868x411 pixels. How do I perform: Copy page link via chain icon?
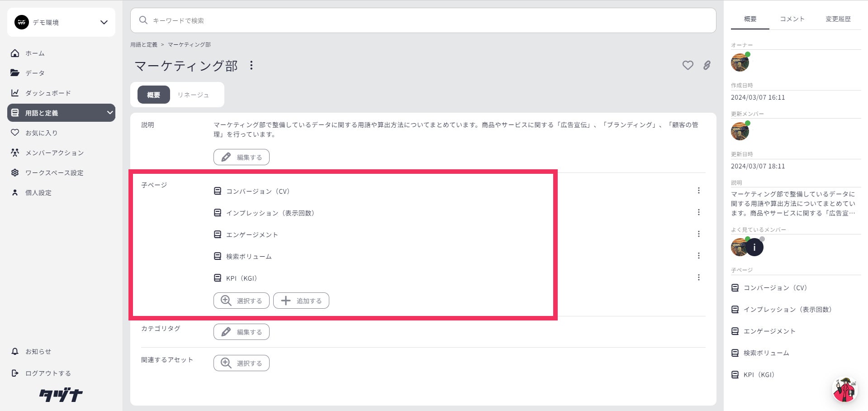point(707,66)
